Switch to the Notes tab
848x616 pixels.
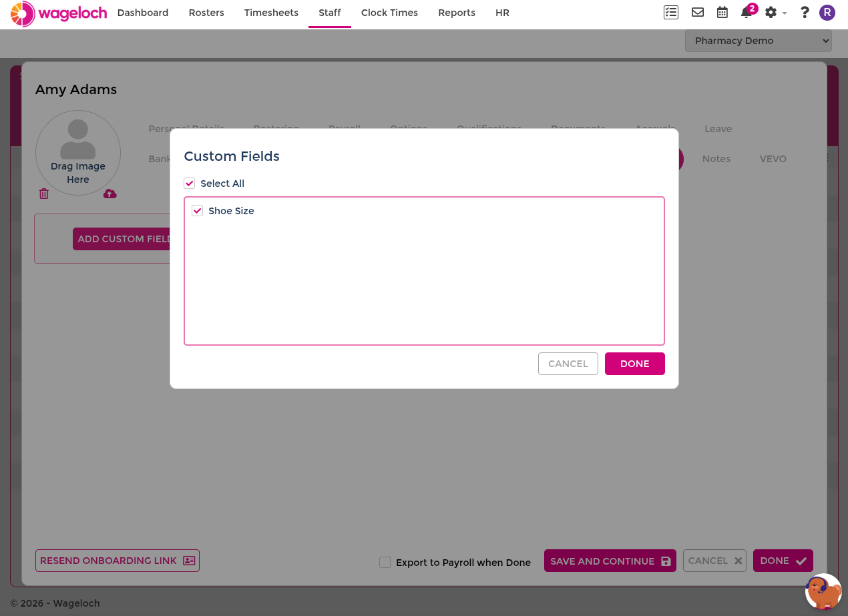pos(716,159)
